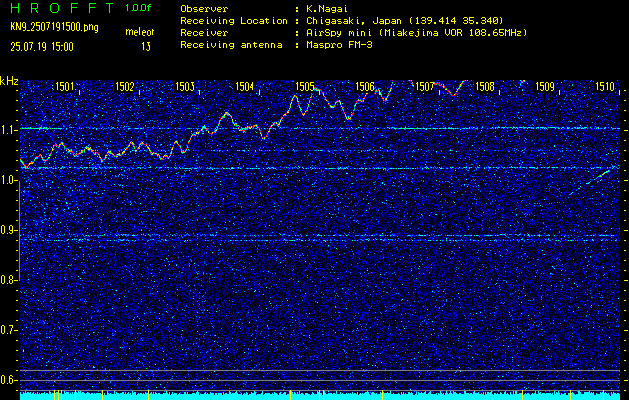Click the 1.1 kHz axis label
The height and width of the screenshot is (400, 629).
coord(8,130)
